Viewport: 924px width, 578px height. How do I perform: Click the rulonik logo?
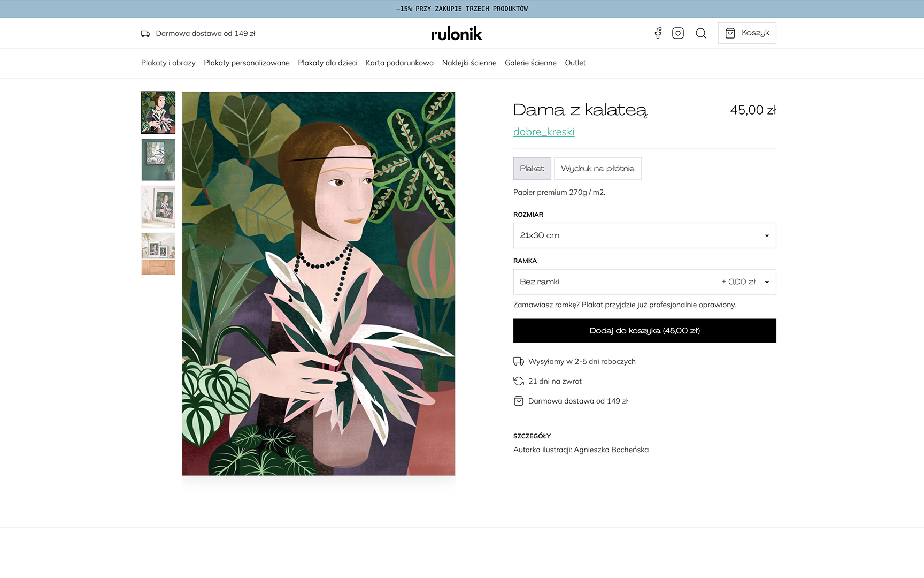[x=457, y=34]
